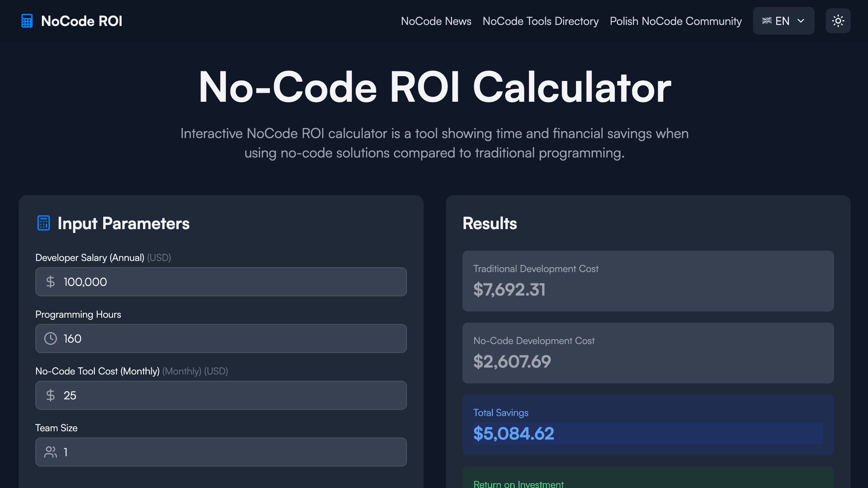The width and height of the screenshot is (868, 488).
Task: Click the Total Savings label
Action: click(x=501, y=413)
